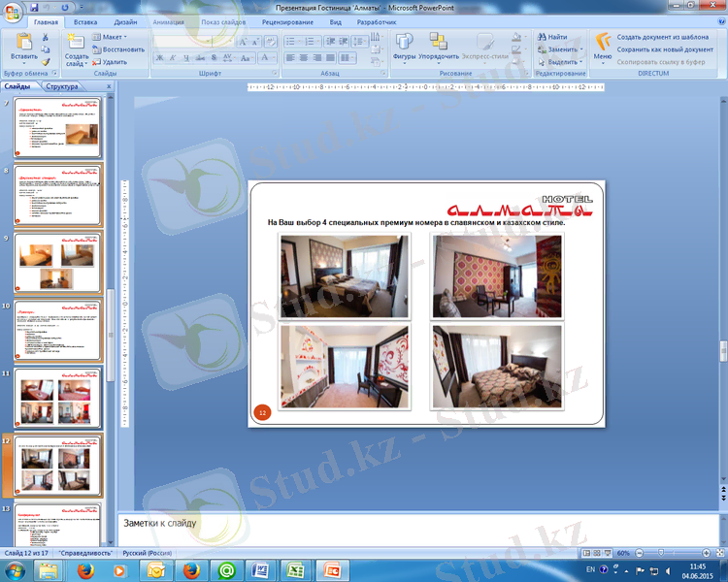Image resolution: width=728 pixels, height=582 pixels.
Task: Click the zoom out minus button
Action: [x=640, y=553]
